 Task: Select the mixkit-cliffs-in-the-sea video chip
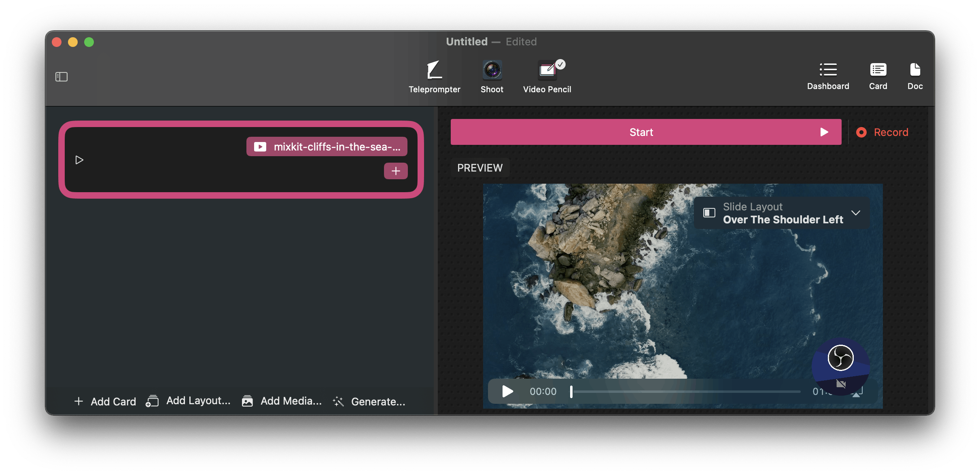coord(327,146)
